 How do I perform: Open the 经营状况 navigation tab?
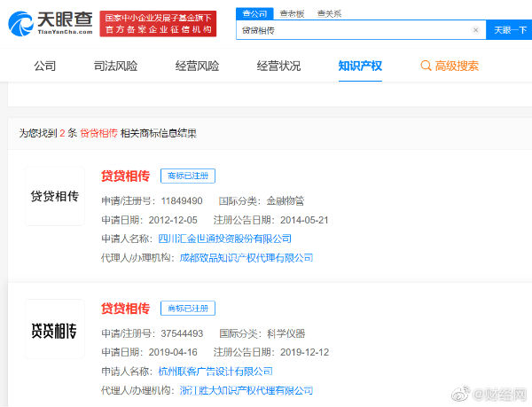pos(278,66)
